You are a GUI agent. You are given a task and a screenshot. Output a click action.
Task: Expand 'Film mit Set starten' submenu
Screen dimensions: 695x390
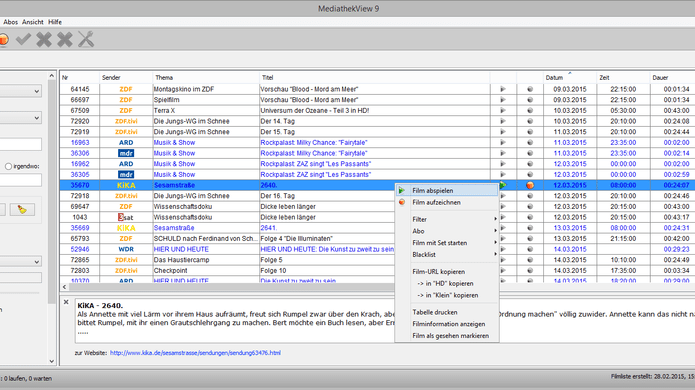click(x=447, y=243)
